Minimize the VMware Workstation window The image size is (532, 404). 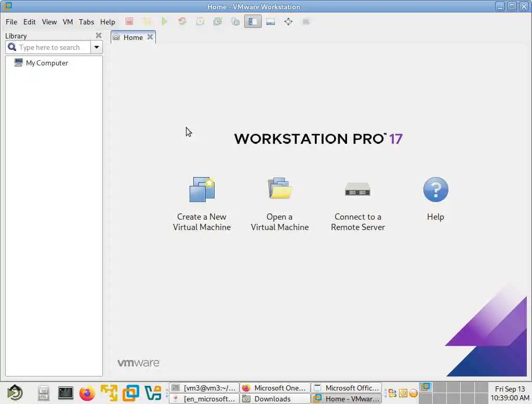(500, 6)
